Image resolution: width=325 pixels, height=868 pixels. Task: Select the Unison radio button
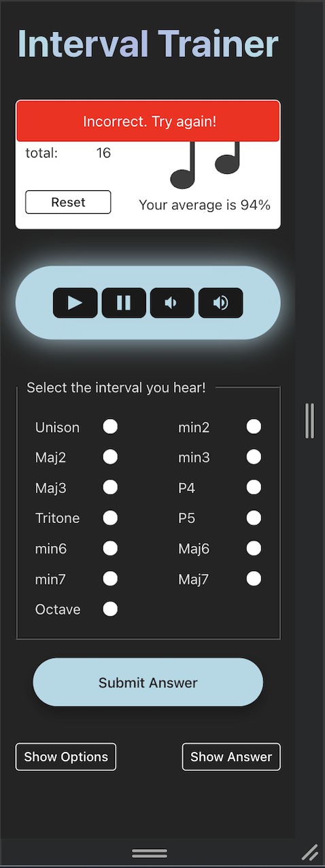110,427
